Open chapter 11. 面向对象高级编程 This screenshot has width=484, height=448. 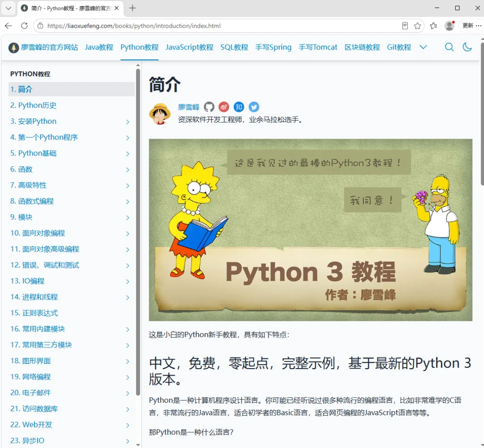tap(45, 249)
